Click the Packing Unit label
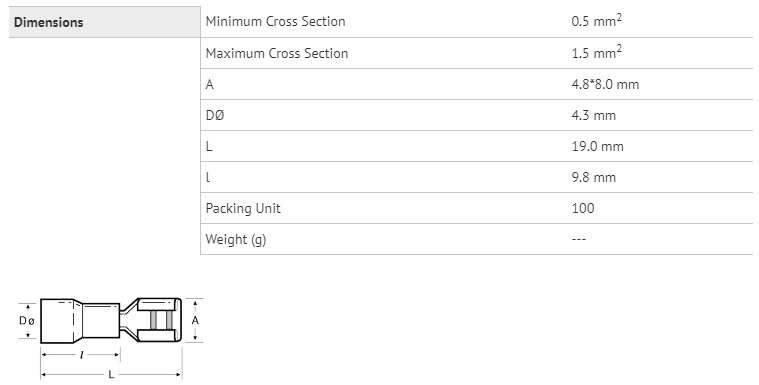Viewport: 759px width, 385px height. 243,208
